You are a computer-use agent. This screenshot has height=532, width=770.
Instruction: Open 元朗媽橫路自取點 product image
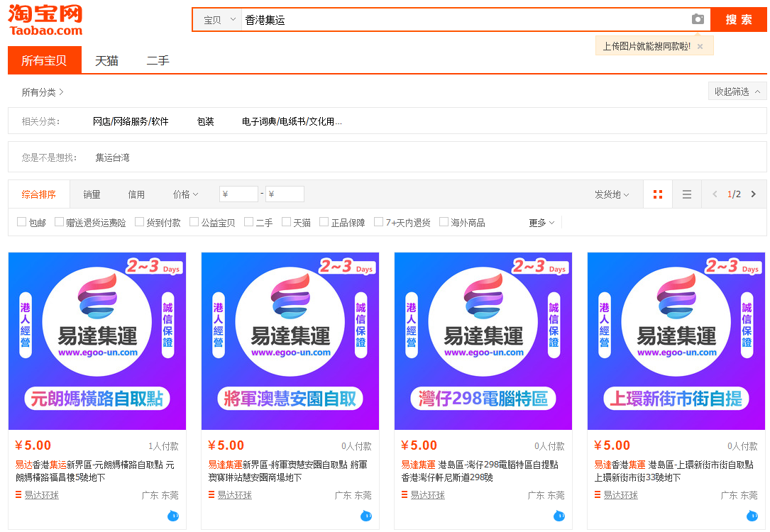97,341
